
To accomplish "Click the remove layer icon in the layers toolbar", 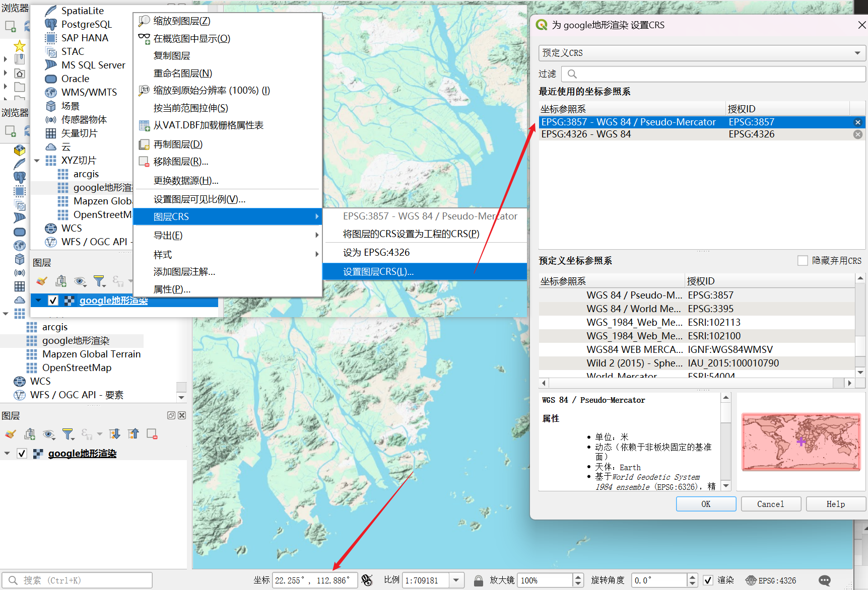I will pos(152,434).
